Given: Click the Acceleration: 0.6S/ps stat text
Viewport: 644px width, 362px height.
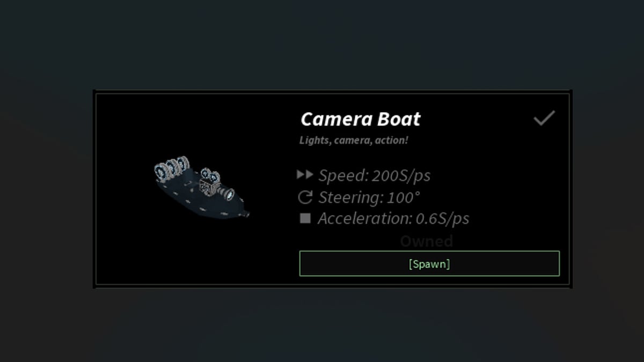Looking at the screenshot, I should 393,219.
